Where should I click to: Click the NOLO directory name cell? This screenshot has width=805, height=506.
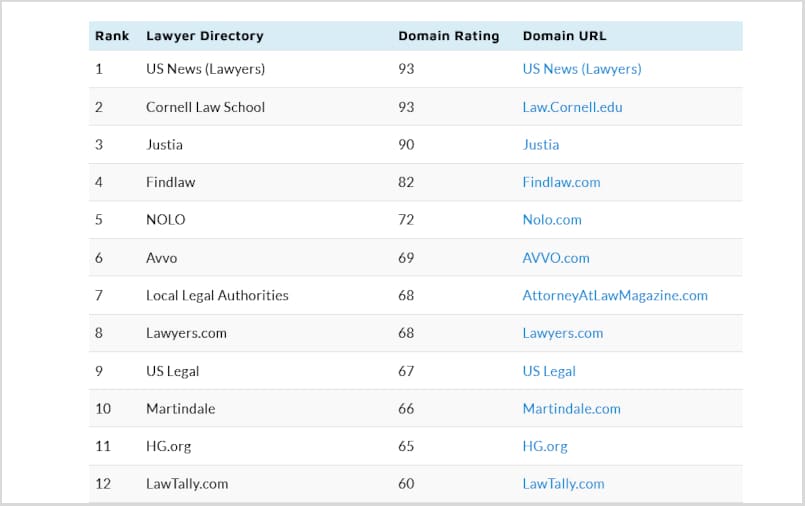click(165, 220)
